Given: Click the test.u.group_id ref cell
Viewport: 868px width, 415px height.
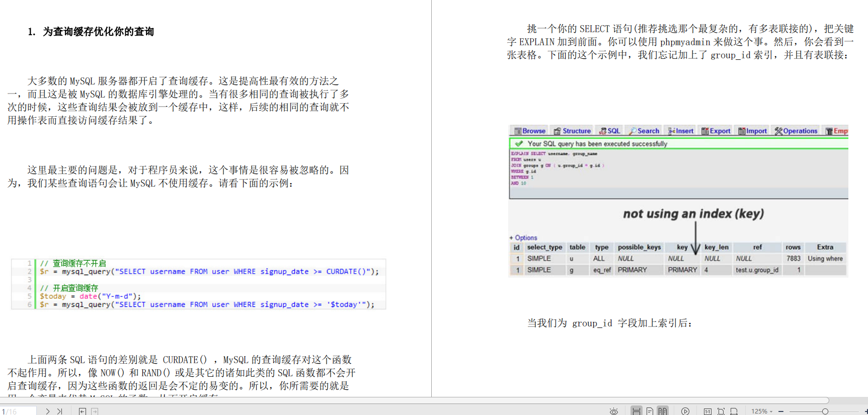Looking at the screenshot, I should (x=757, y=270).
